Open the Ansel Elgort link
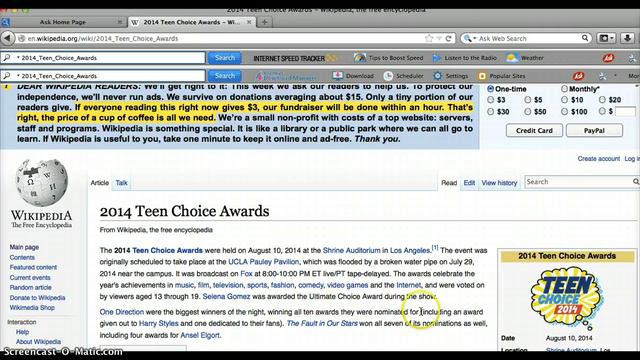Viewport: 640px width, 360px height. 200,335
